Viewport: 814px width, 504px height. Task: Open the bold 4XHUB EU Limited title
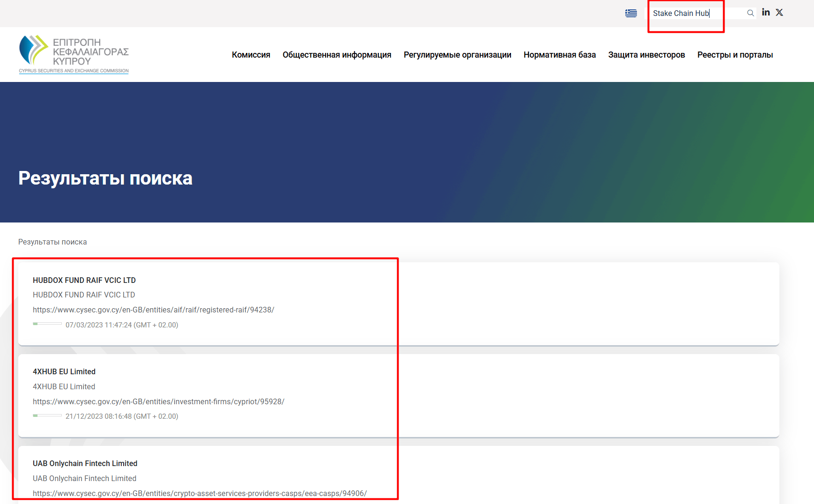[x=64, y=371]
